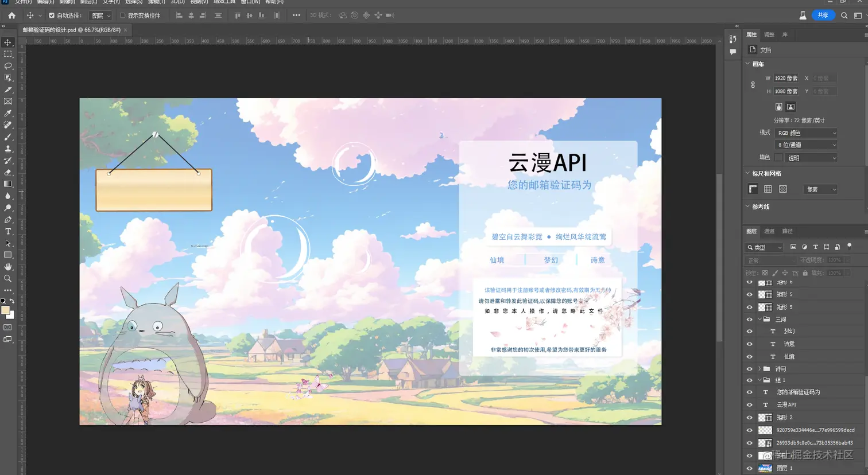Select the Lasso tool
868x475 pixels.
[8, 66]
